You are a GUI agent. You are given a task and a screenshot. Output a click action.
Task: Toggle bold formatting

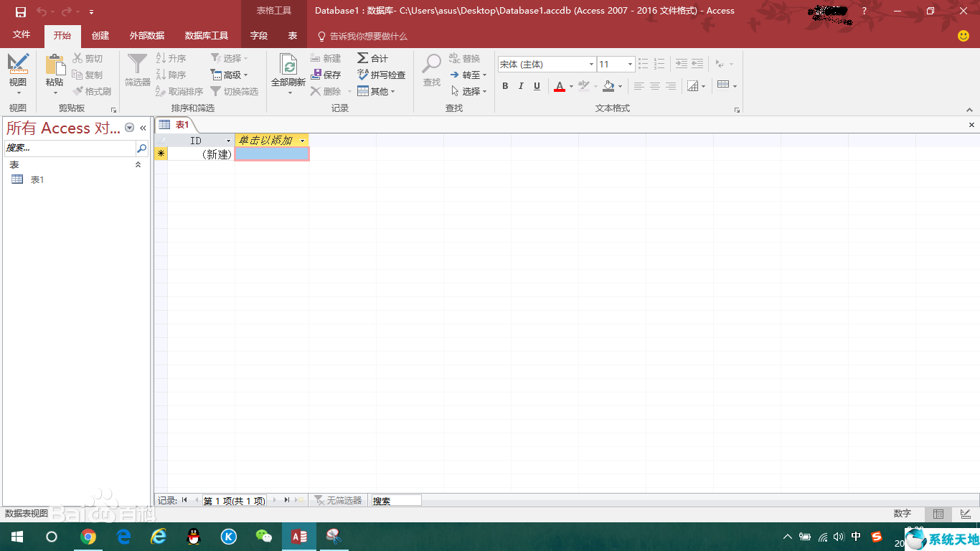pyautogui.click(x=505, y=86)
